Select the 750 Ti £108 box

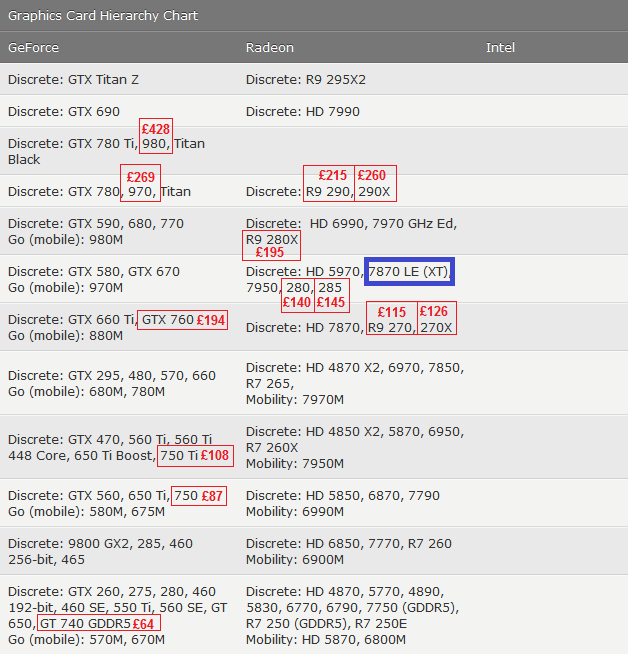point(195,456)
